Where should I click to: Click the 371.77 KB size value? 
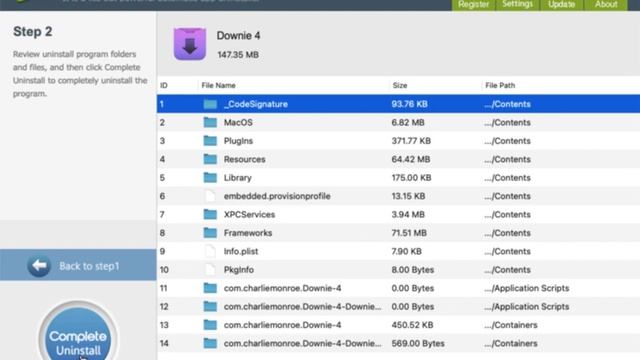[411, 141]
